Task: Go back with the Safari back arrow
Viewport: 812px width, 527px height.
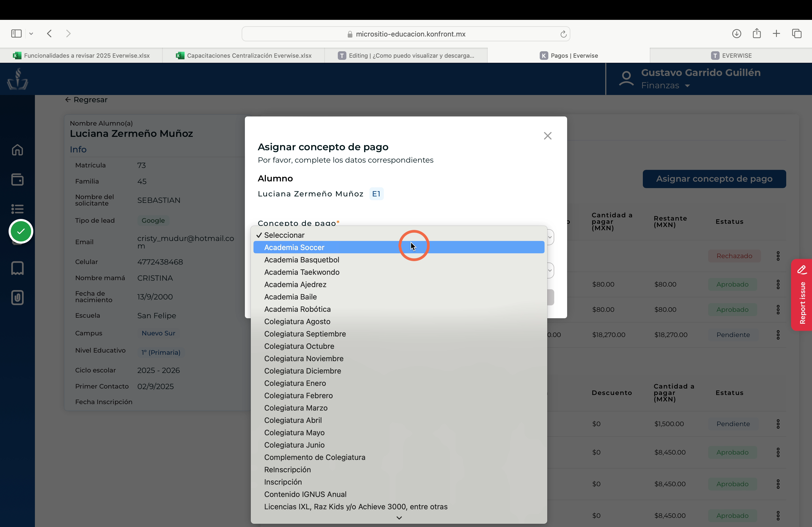Action: (49, 33)
